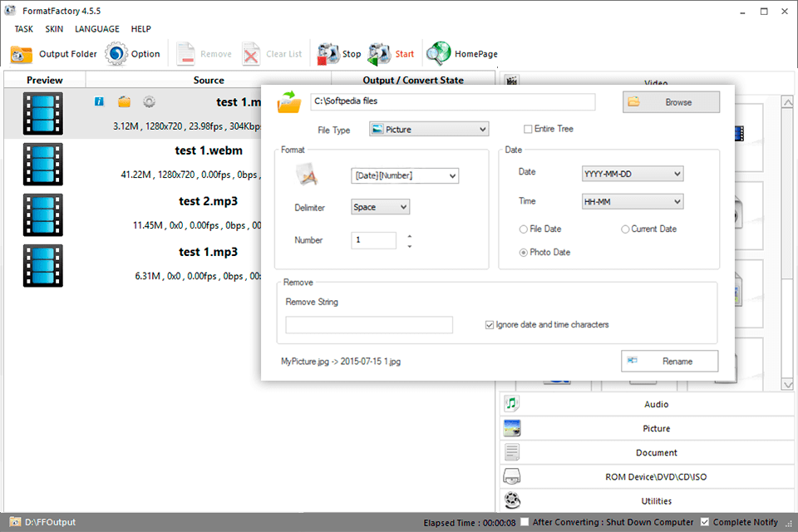Open the HELP menu

click(x=141, y=29)
